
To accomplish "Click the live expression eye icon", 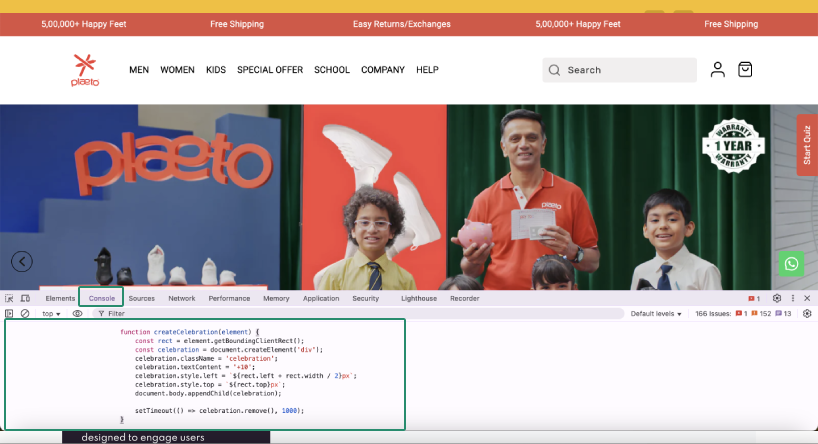I will (78, 314).
